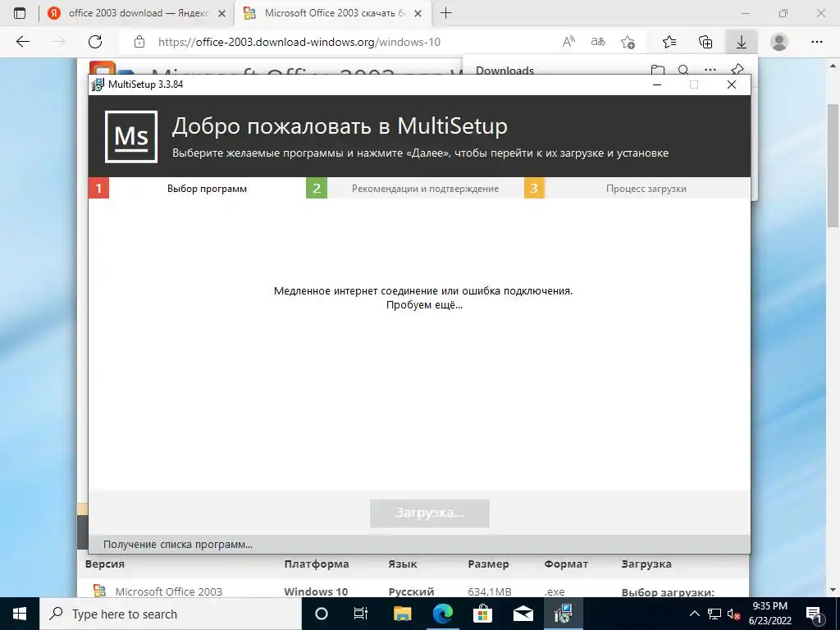
Task: Open Microsoft Edge from the taskbar
Action: click(442, 614)
